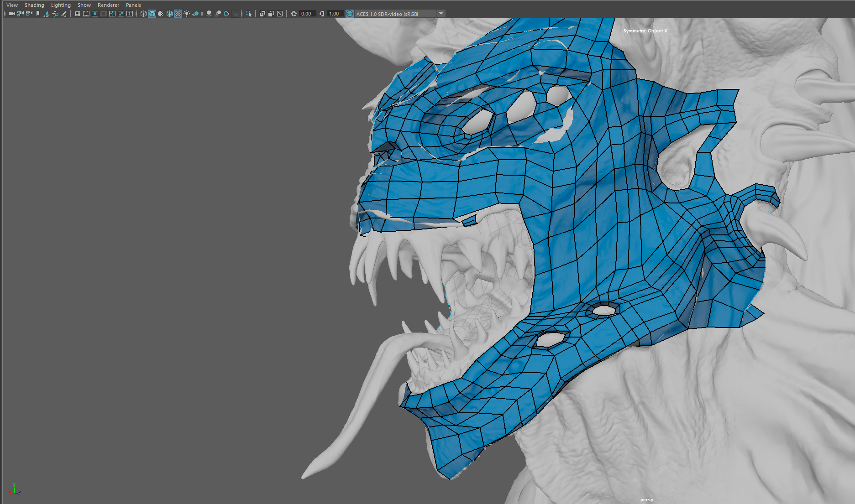Click the Gamma 1.00 value field
The image size is (855, 504).
tap(335, 14)
